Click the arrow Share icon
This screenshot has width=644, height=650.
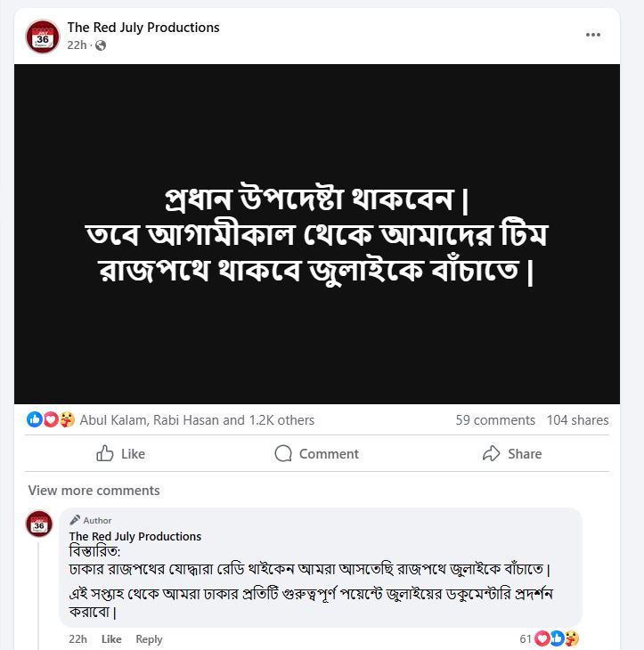[492, 453]
